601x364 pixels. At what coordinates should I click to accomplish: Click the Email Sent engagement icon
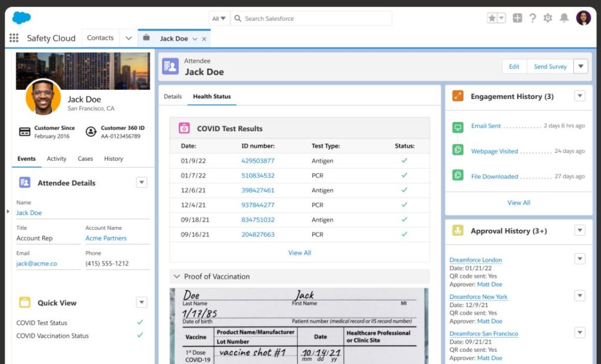point(458,127)
